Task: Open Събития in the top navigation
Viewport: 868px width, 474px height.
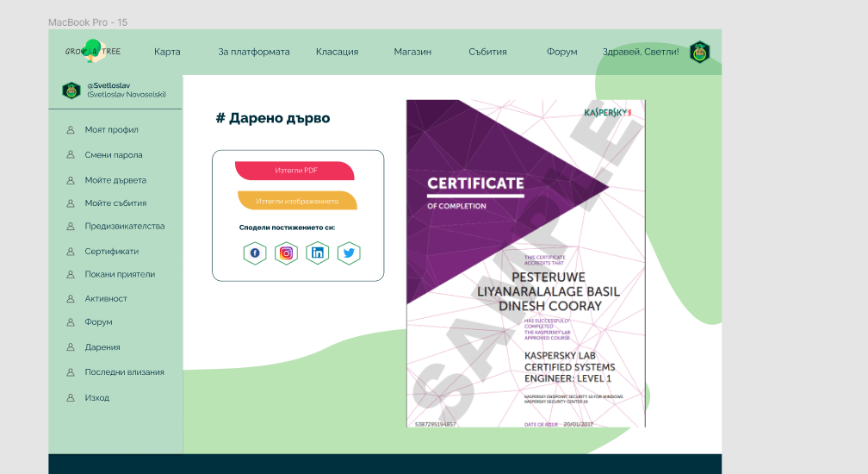Action: tap(487, 52)
